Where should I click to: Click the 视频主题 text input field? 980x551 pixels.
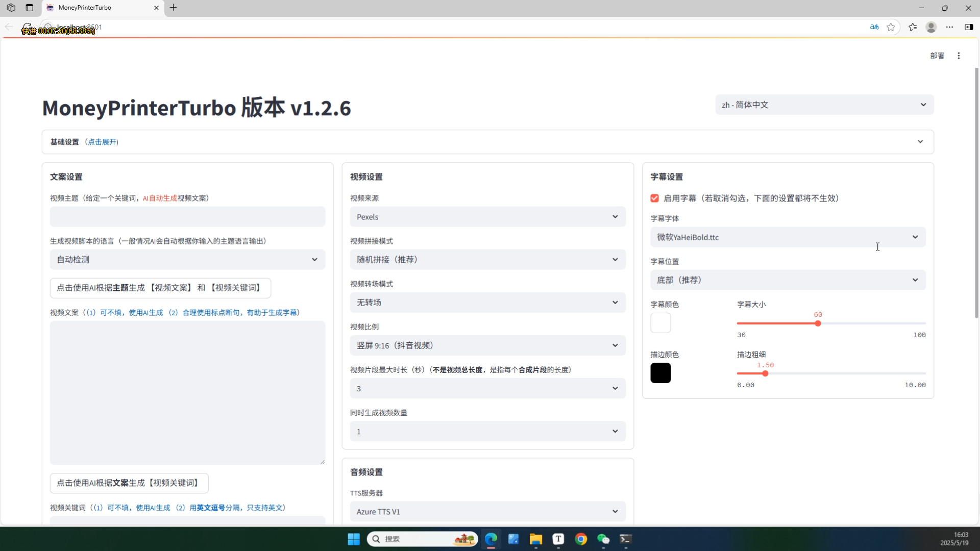(187, 217)
